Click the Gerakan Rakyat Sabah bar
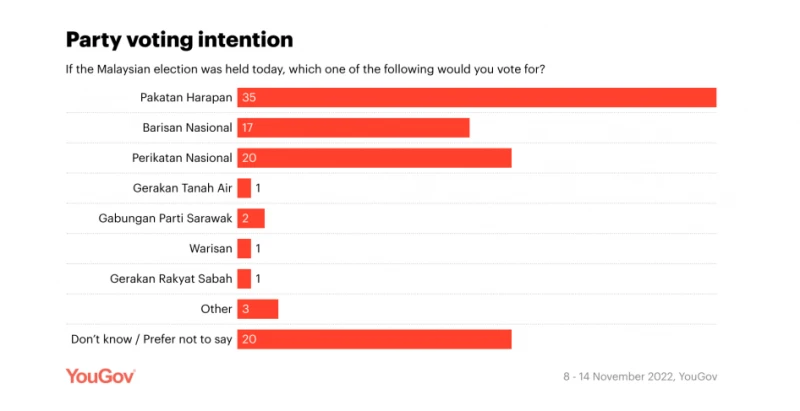 pos(244,279)
